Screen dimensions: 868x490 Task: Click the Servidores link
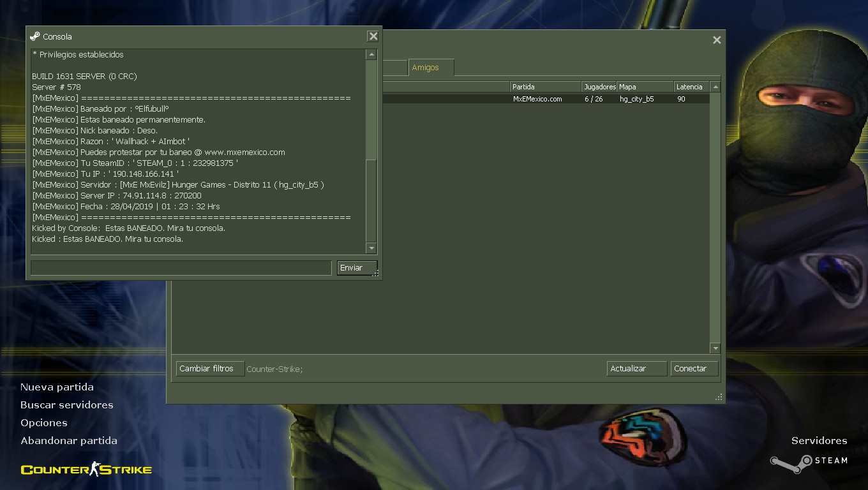click(x=819, y=441)
